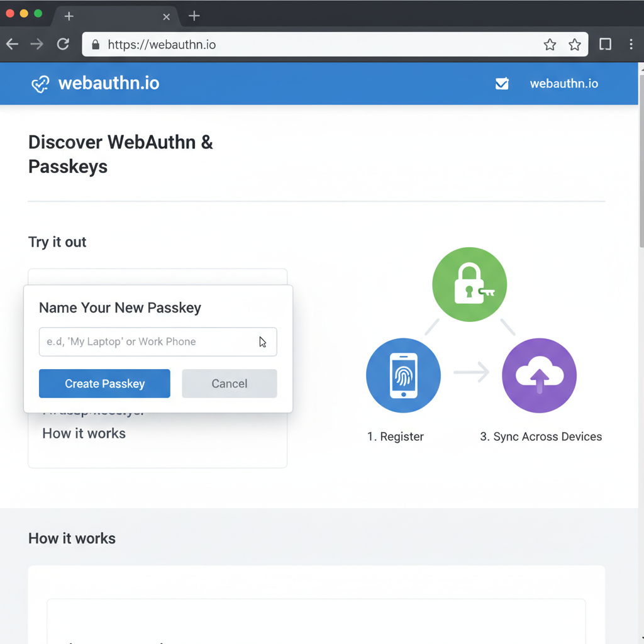Screen dimensions: 644x644
Task: Open the webauthn.io link on header right
Action: click(x=563, y=84)
